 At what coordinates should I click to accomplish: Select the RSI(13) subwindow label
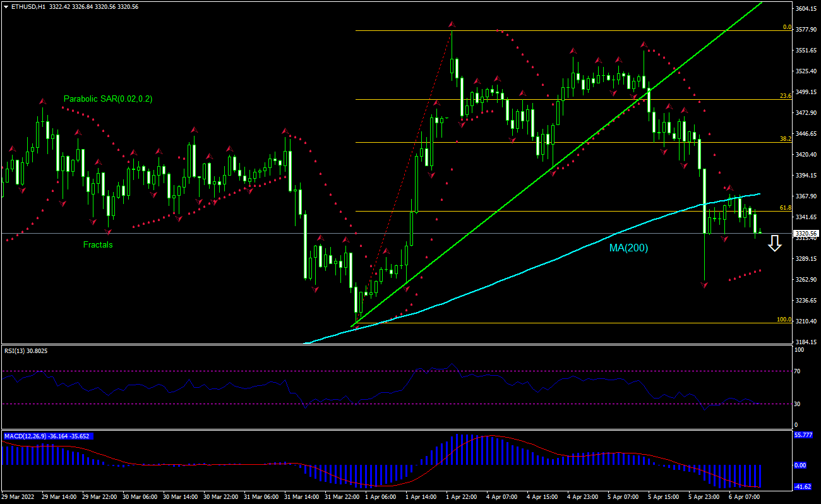coord(24,352)
